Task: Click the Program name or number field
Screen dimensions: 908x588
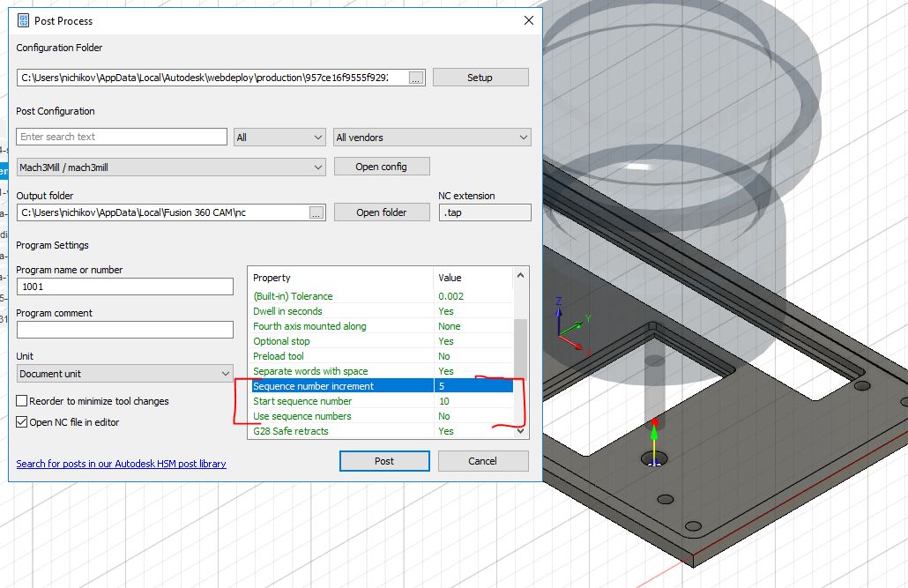Action: point(124,287)
